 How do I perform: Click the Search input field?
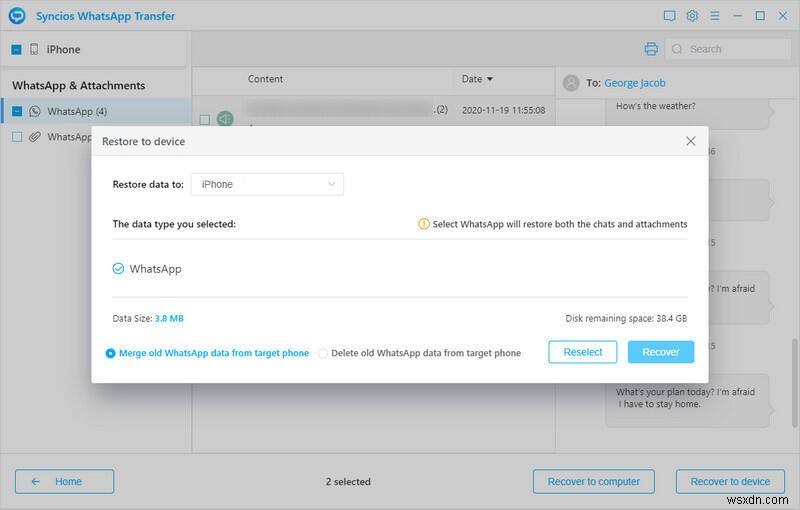(729, 49)
